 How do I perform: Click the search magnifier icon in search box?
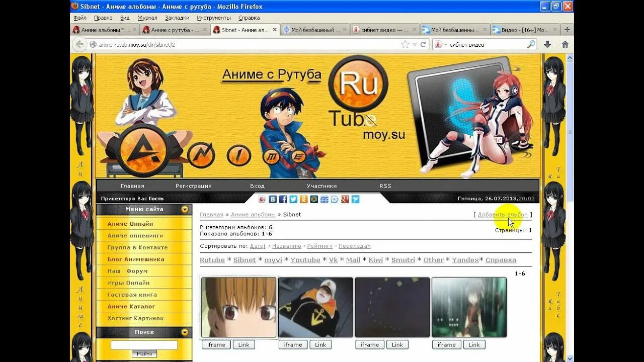(531, 44)
